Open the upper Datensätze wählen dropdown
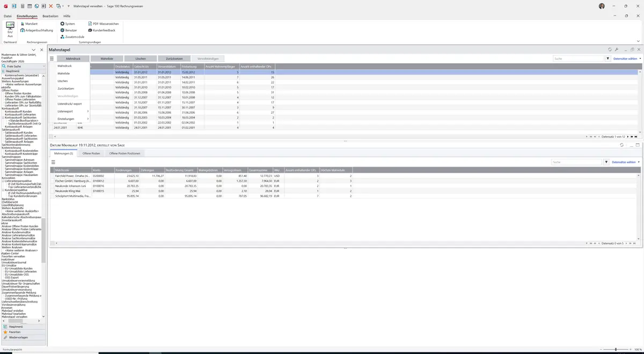The width and height of the screenshot is (644, 354). [627, 58]
